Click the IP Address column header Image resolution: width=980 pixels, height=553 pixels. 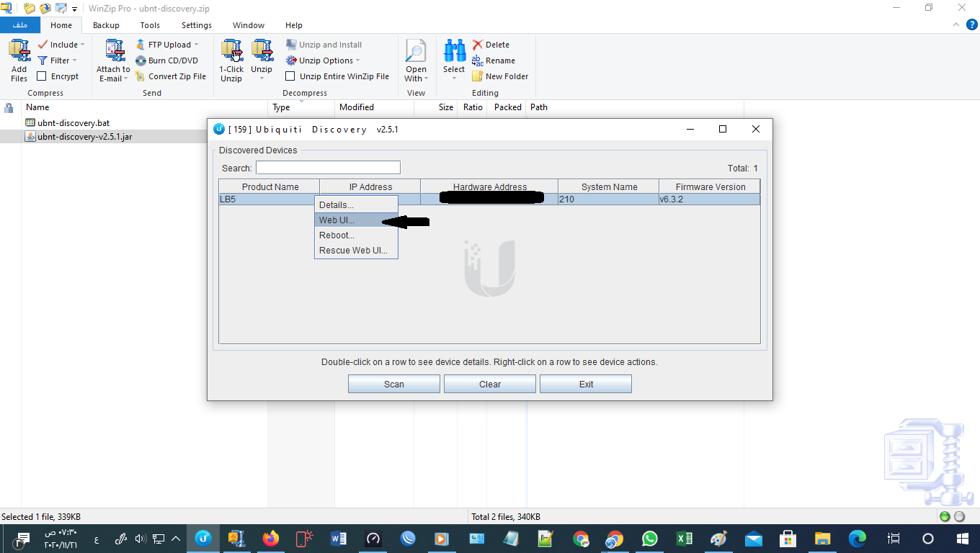tap(370, 186)
